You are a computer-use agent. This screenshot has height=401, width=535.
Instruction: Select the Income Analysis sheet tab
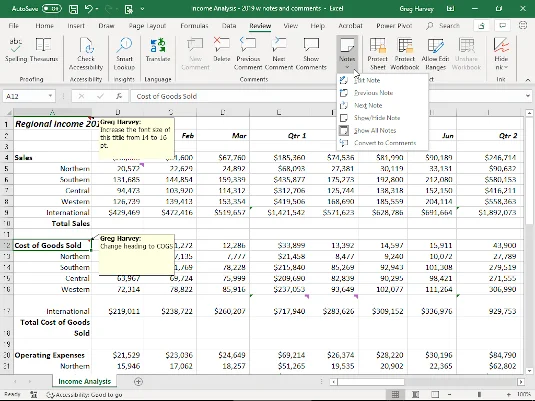pos(84,382)
